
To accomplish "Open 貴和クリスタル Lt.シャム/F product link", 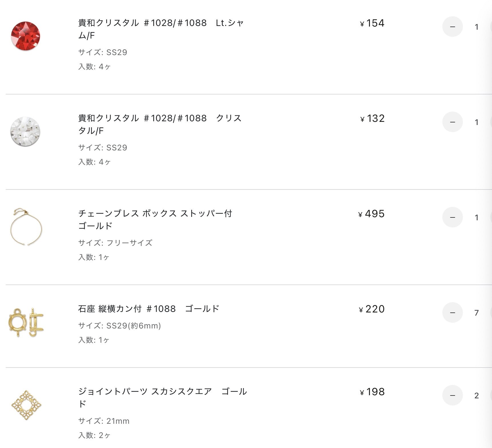I will coord(161,29).
